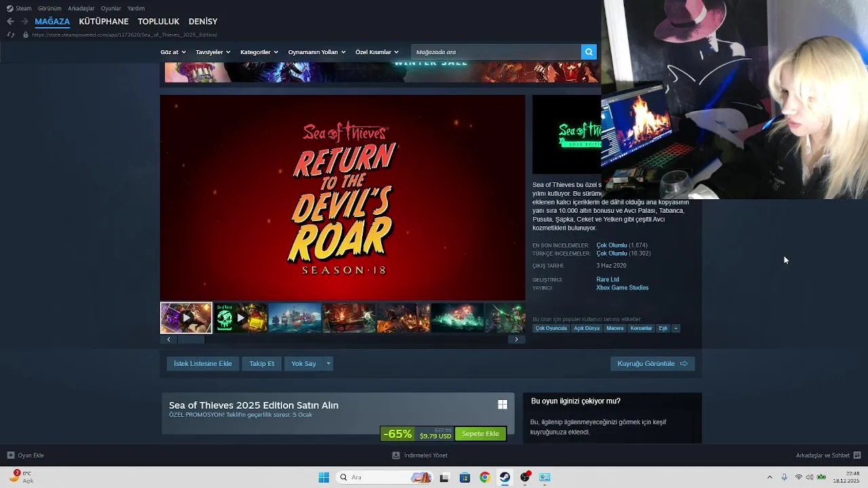Select the green ghost ship screenshot thumbnail
The image size is (868, 488).
pos(458,318)
